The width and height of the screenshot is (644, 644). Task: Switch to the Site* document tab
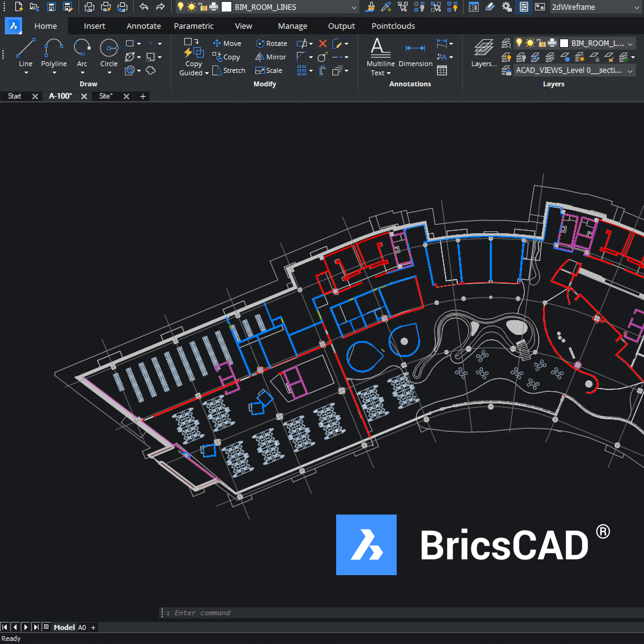(x=106, y=96)
